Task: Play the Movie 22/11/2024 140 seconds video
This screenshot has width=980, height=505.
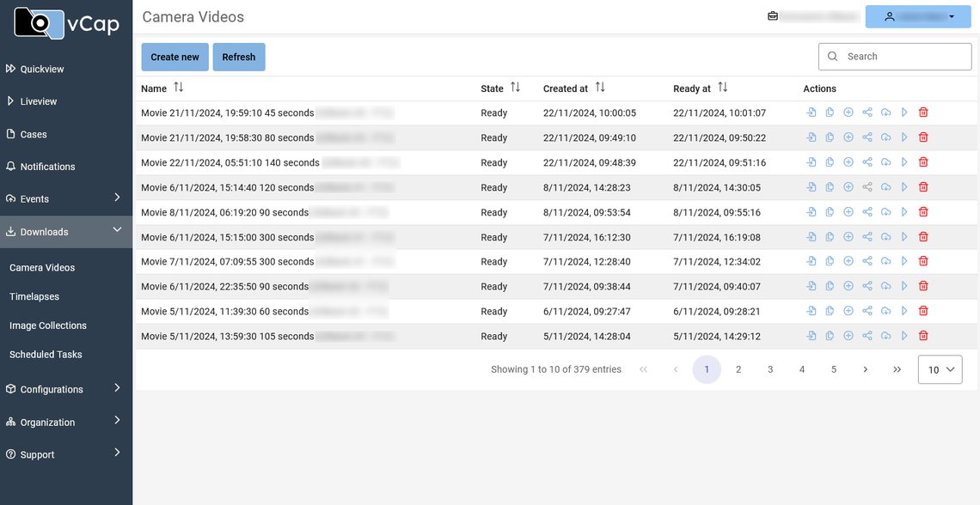Action: point(904,161)
